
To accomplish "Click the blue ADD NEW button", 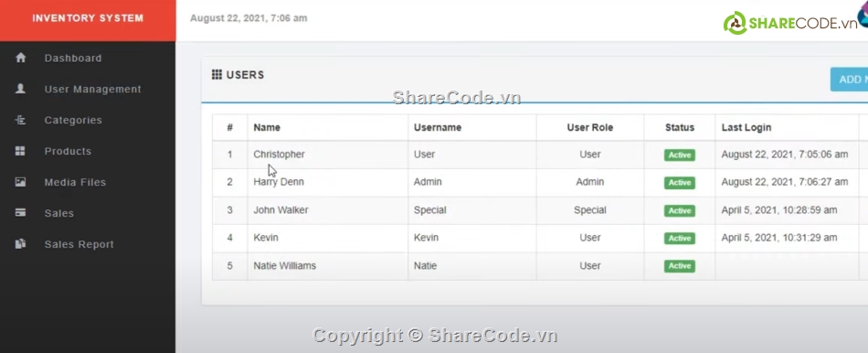I will coord(849,80).
